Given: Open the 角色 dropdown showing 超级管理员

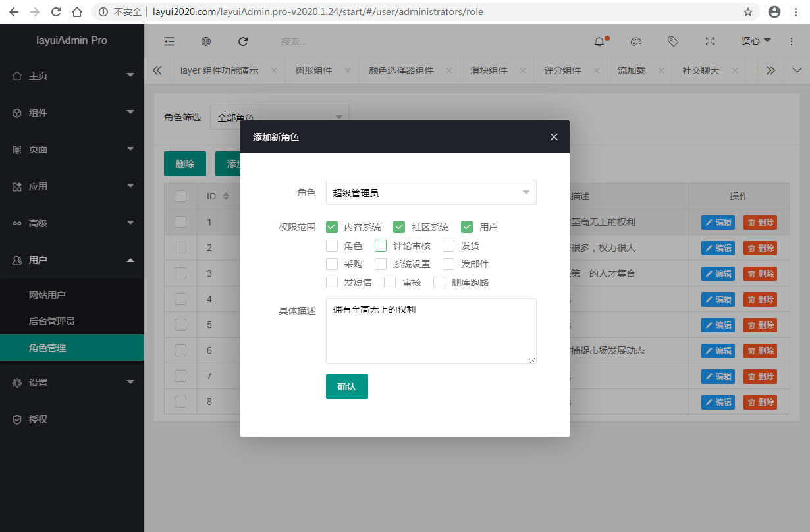Looking at the screenshot, I should pyautogui.click(x=431, y=192).
